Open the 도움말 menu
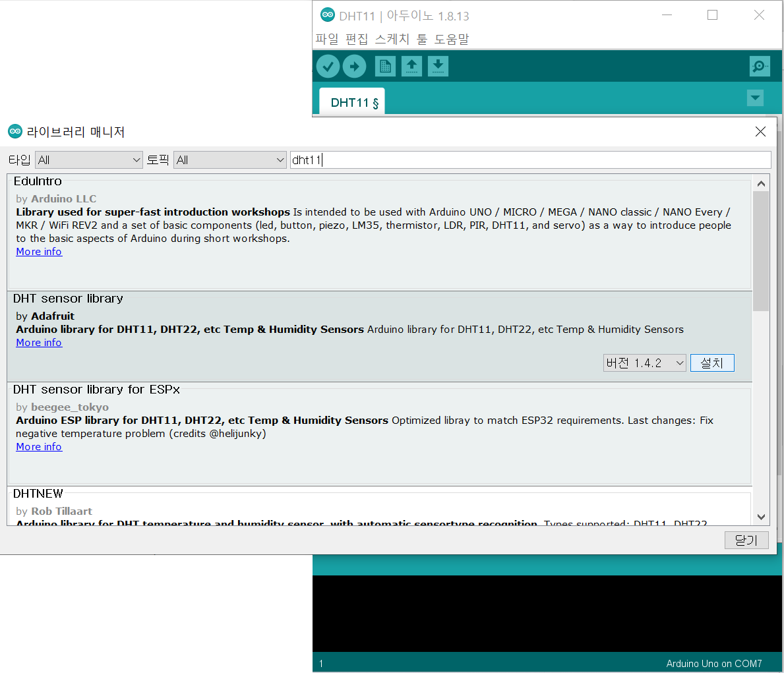 point(452,39)
